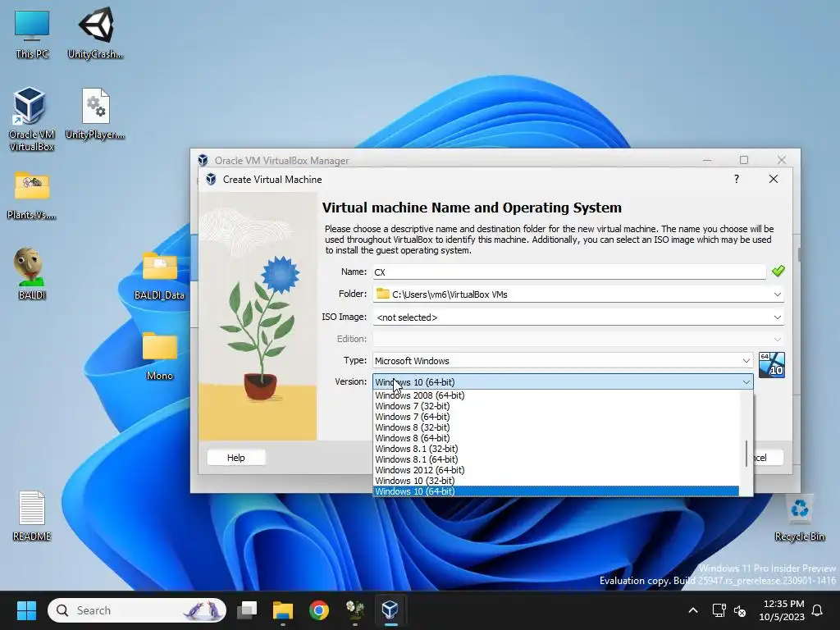
Task: Show hidden tray icons chevron
Action: point(692,610)
